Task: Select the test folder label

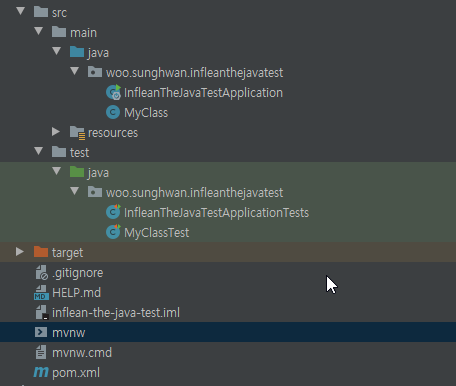Action: point(79,153)
